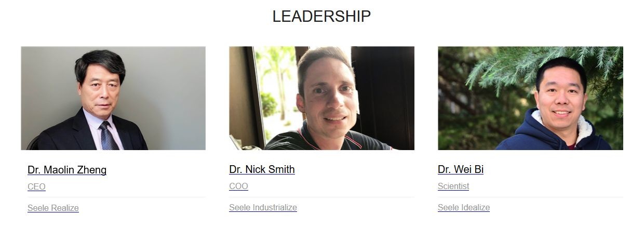Click the LEADERSHIP section heading
The image size is (644, 241).
tap(321, 17)
